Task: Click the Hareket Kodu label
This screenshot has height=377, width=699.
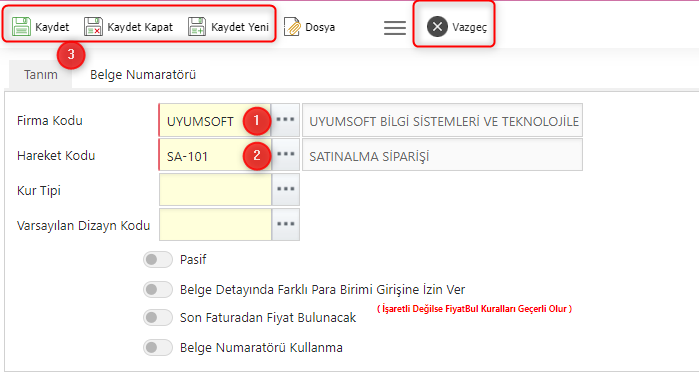Action: coord(56,156)
